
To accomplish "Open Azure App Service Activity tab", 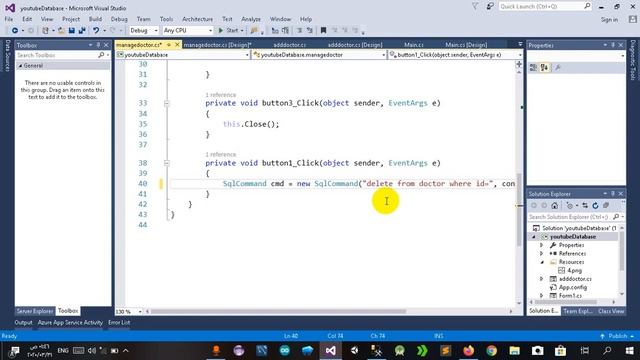I will click(x=70, y=322).
